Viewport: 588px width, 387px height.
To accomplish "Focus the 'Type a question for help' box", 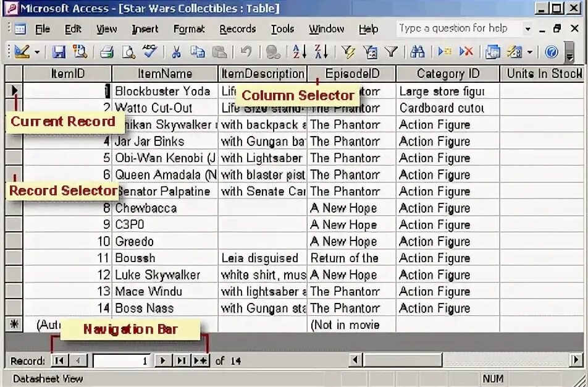I will click(459, 28).
